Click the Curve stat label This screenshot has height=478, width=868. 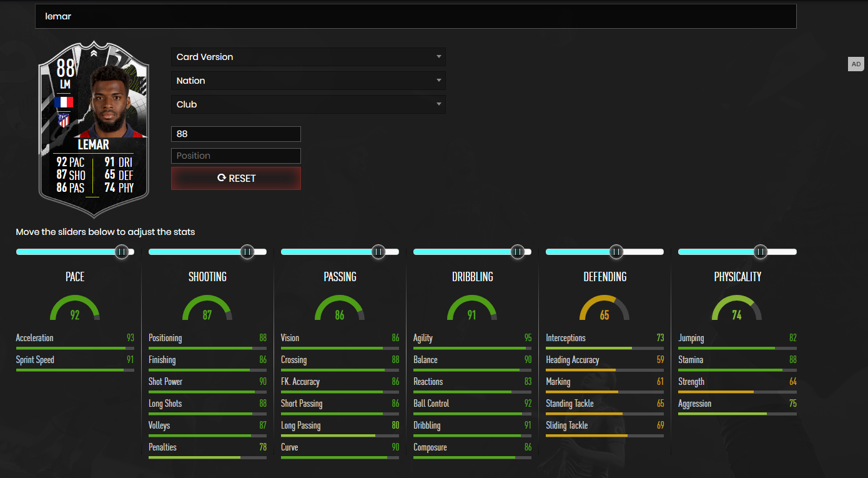[x=290, y=447]
